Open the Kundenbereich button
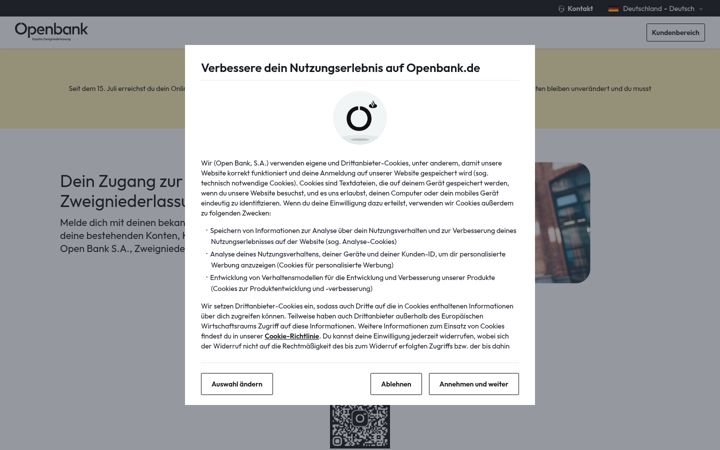The image size is (720, 450). (675, 33)
